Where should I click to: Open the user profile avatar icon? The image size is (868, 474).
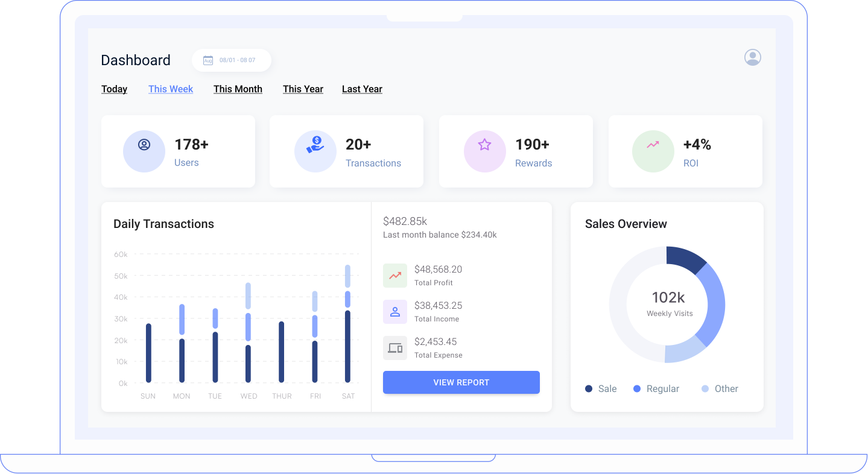(753, 57)
